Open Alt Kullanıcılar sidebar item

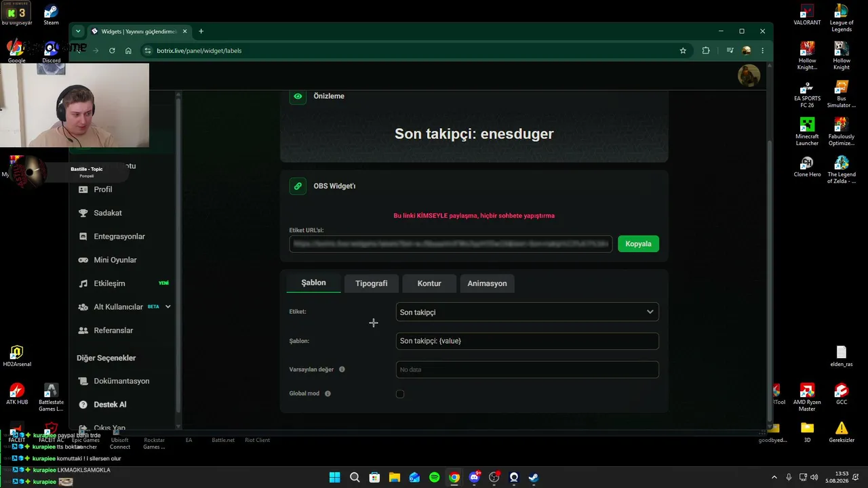point(118,307)
